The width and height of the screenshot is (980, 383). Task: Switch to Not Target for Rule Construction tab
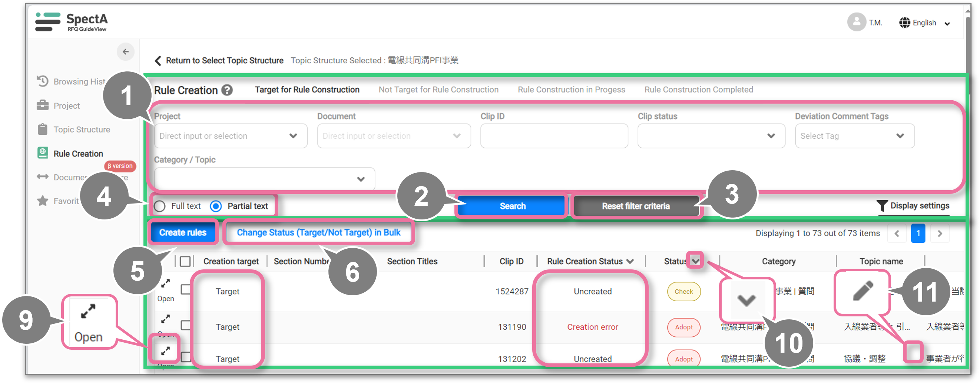(438, 90)
